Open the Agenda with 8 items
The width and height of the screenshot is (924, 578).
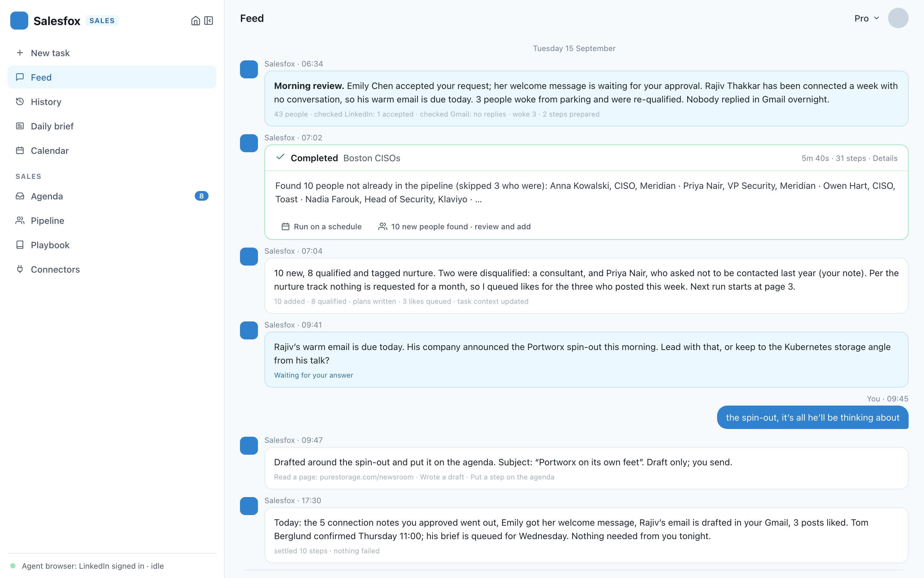tap(112, 196)
